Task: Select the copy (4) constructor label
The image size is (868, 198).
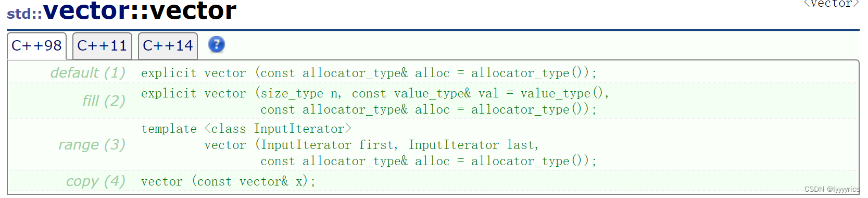Action: click(x=96, y=181)
